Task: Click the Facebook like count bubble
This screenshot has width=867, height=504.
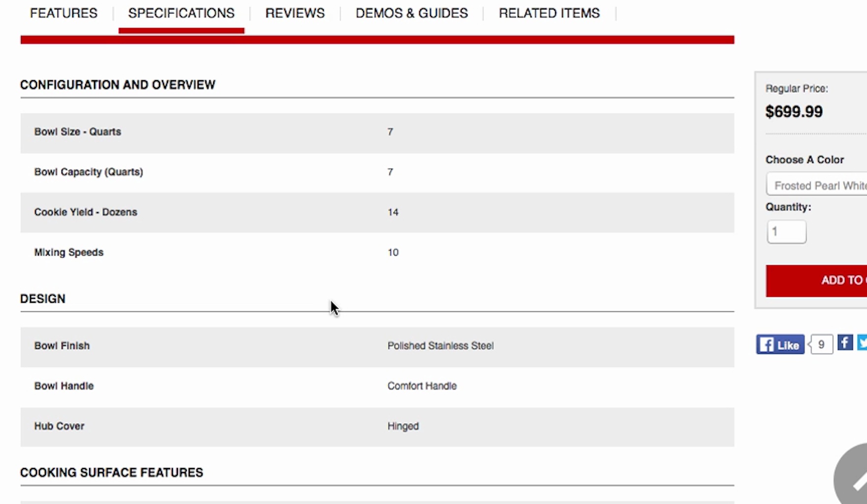Action: [821, 345]
